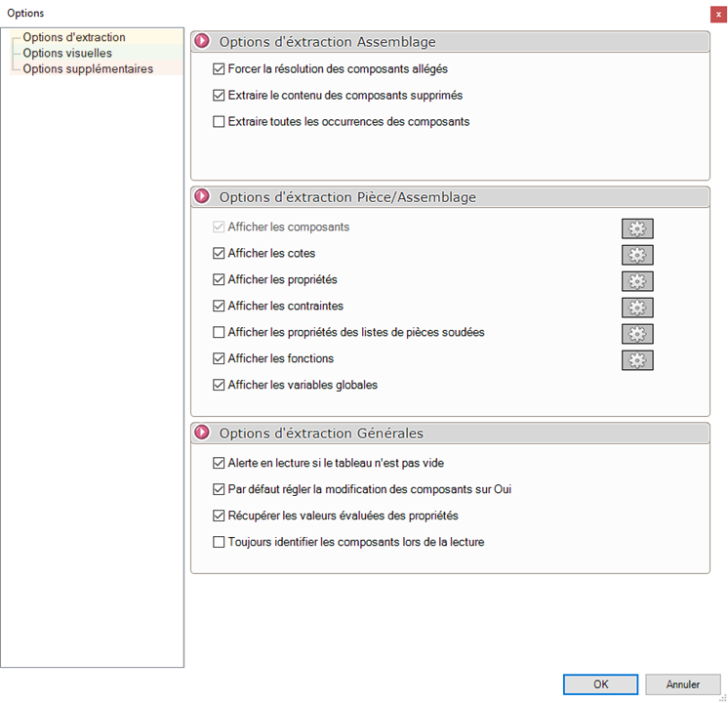Collapse the Options d'extraction Assemblage section
728x703 pixels.
[203, 42]
